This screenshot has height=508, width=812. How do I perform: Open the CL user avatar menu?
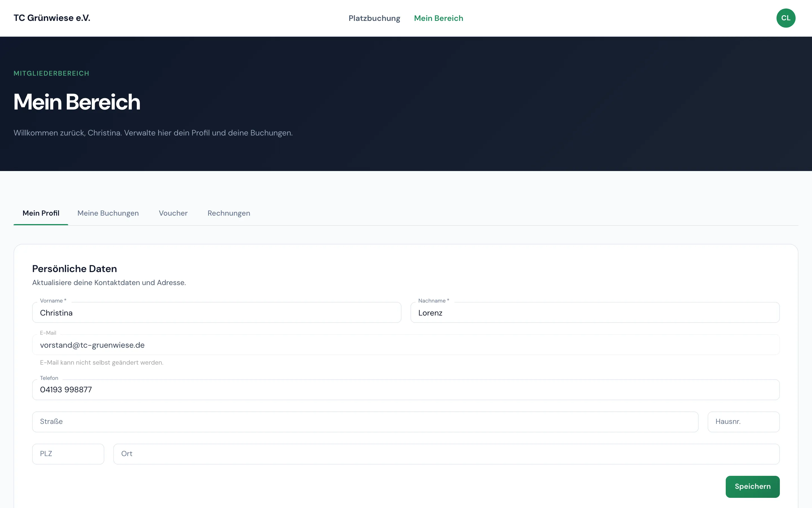tap(785, 18)
